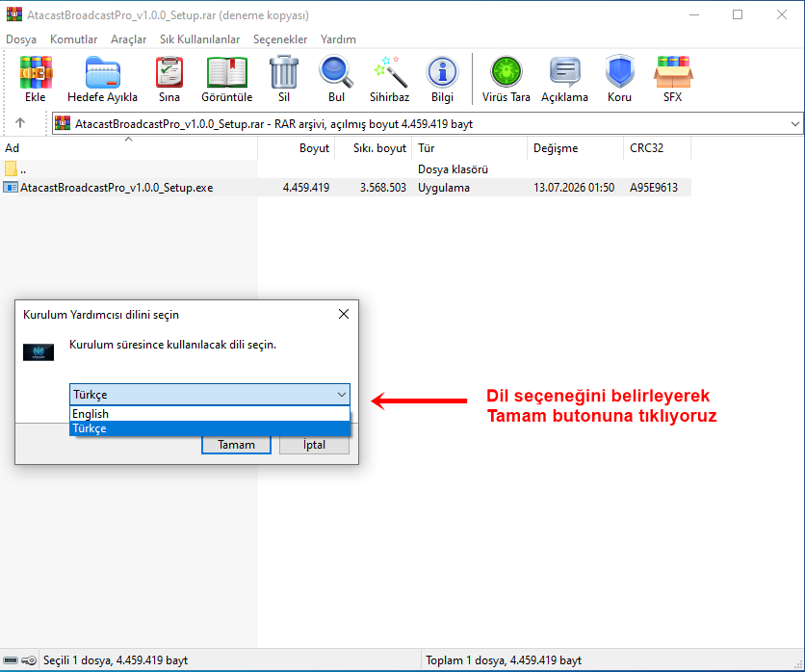Viewport: 805px width, 672px height.
Task: Sort by the Boyut column header
Action: pyautogui.click(x=297, y=148)
